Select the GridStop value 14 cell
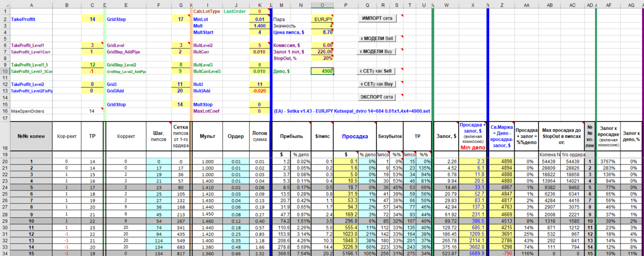 [180, 104]
